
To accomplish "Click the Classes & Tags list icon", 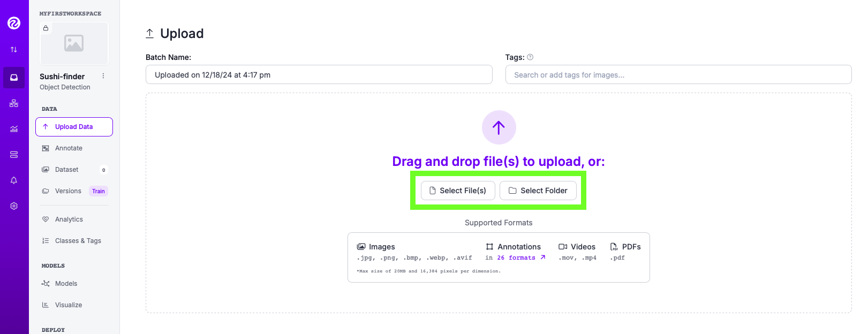I will tap(46, 241).
